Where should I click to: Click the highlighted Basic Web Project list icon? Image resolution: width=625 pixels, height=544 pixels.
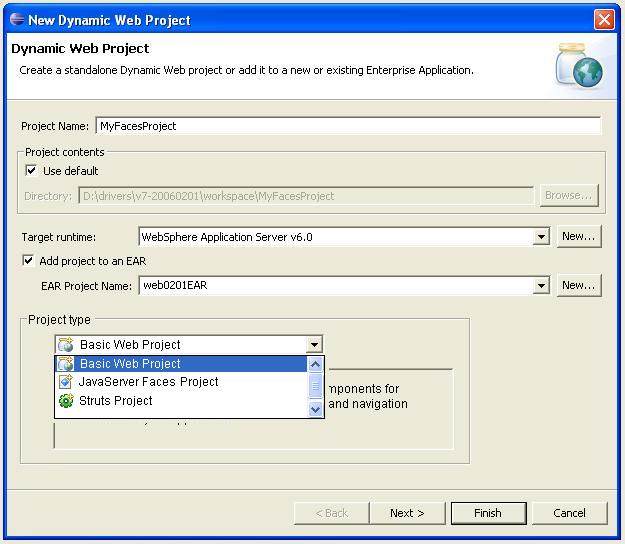(x=66, y=363)
